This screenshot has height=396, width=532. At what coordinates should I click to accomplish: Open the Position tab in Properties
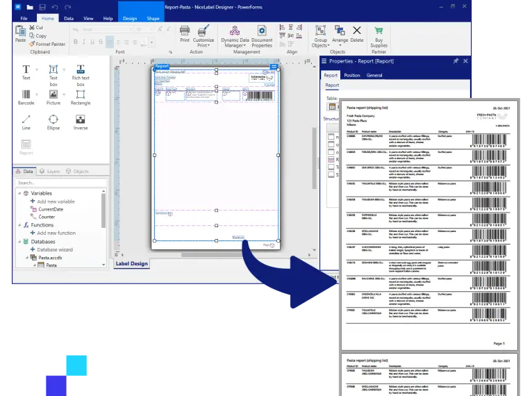coord(352,75)
